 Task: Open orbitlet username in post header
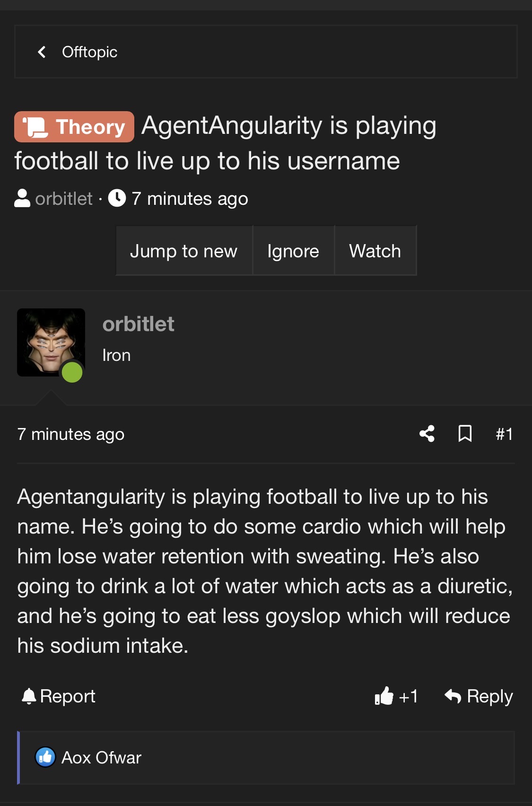(138, 324)
